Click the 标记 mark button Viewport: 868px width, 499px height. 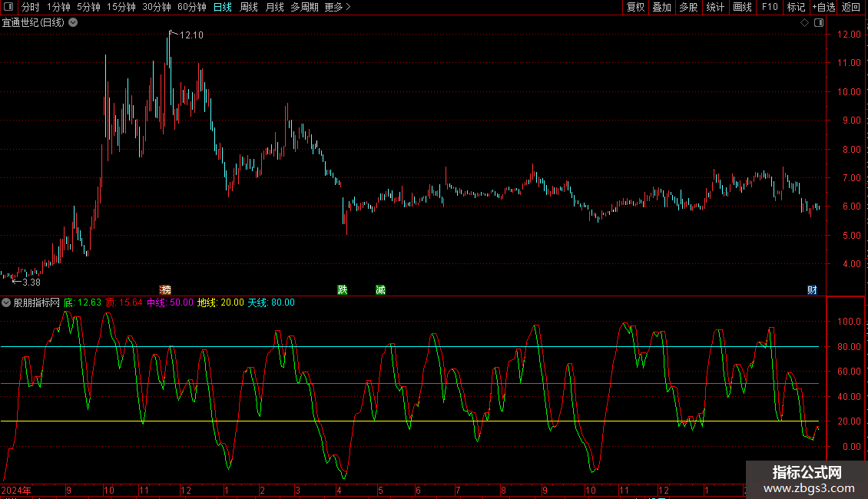(796, 7)
